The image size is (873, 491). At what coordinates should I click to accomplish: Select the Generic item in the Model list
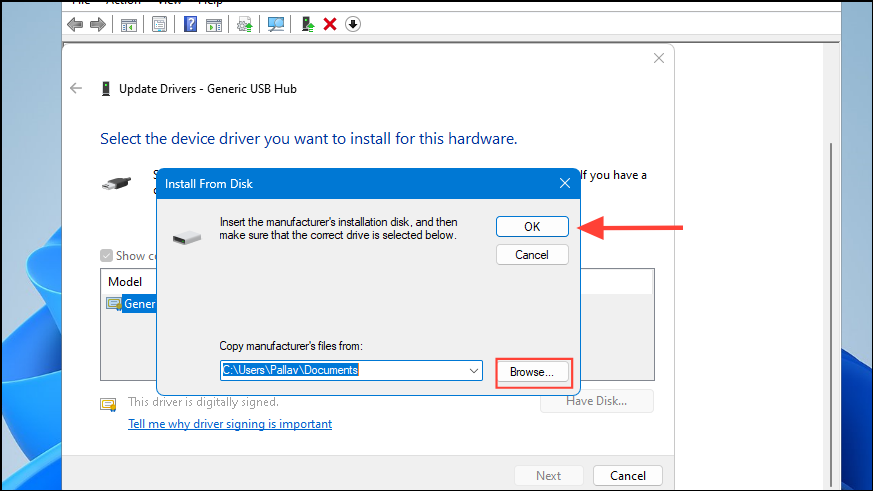coord(138,304)
